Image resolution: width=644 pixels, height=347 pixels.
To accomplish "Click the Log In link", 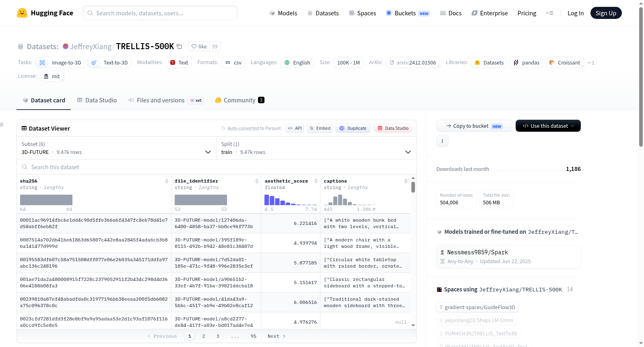I will (x=576, y=13).
